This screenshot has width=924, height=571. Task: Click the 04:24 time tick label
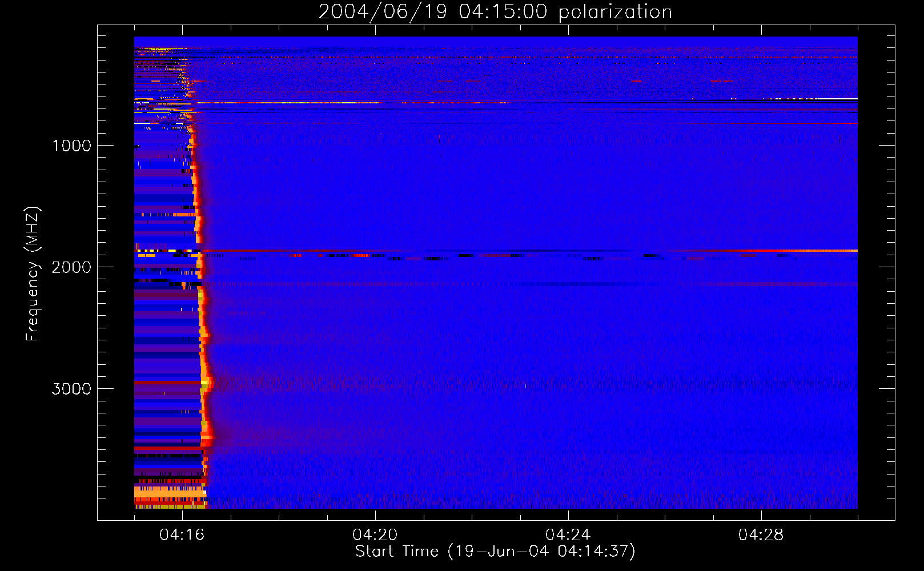[568, 534]
